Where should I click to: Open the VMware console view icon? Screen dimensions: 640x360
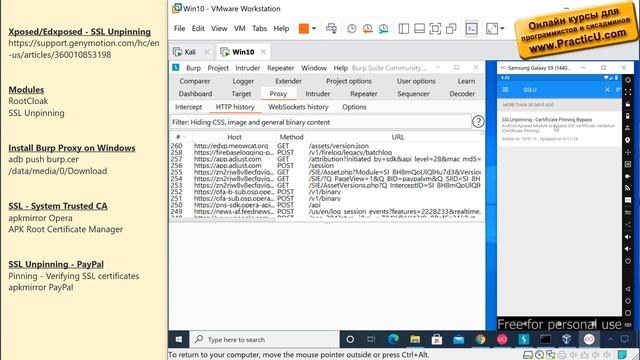click(471, 29)
